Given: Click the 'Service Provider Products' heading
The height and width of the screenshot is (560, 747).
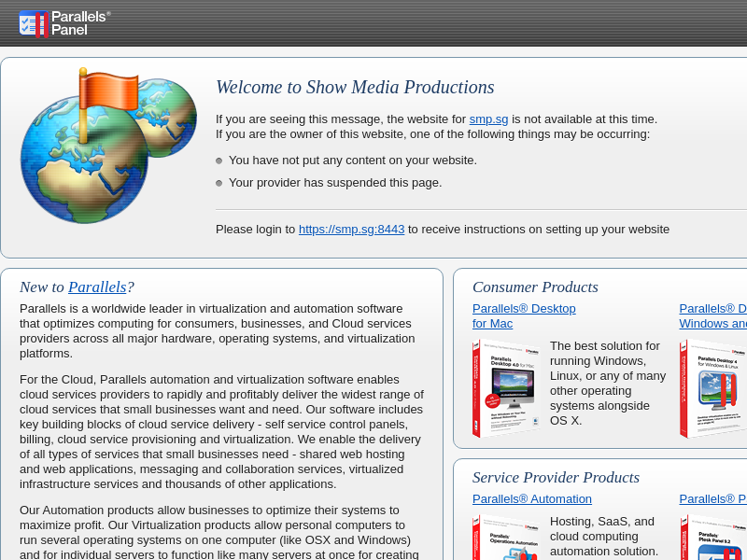Looking at the screenshot, I should 556,478.
